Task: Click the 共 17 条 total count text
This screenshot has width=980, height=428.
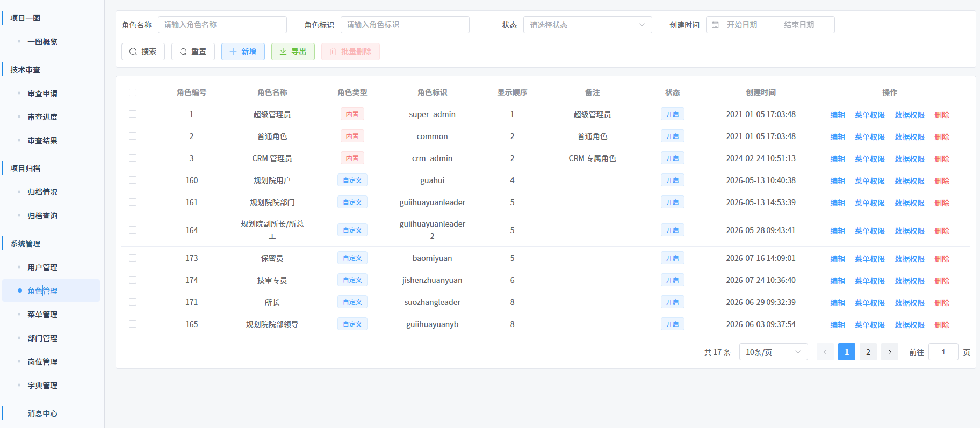Action: (x=717, y=352)
